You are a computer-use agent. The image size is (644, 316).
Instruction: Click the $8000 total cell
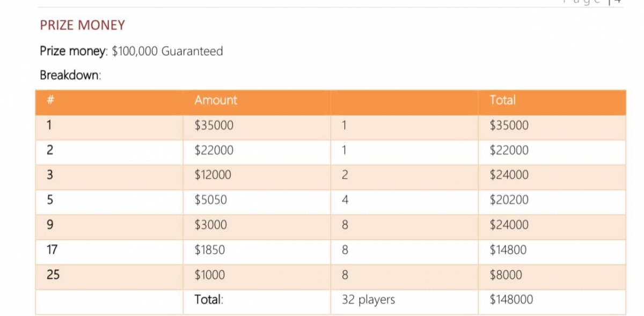coord(506,275)
